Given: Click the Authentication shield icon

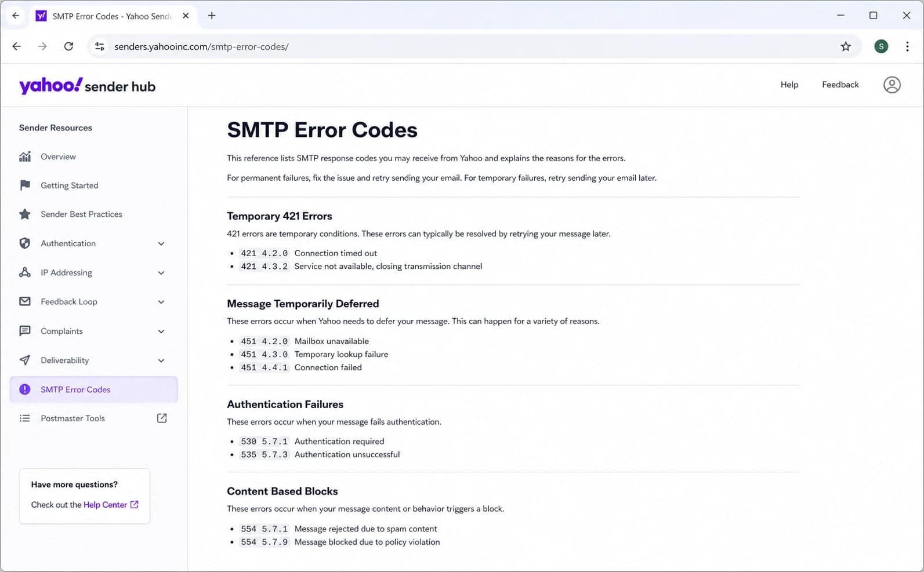Looking at the screenshot, I should pos(25,243).
